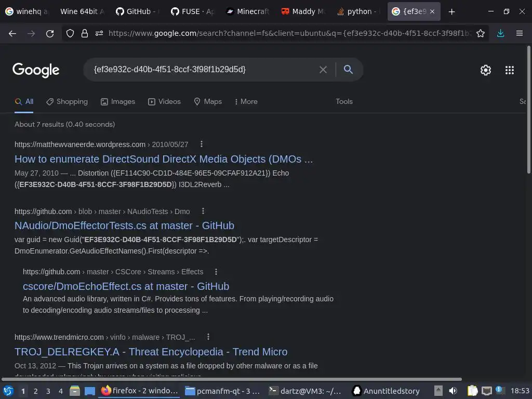Viewport: 532px width, 399px height.
Task: Switch to the Minecraft tab
Action: tap(248, 11)
